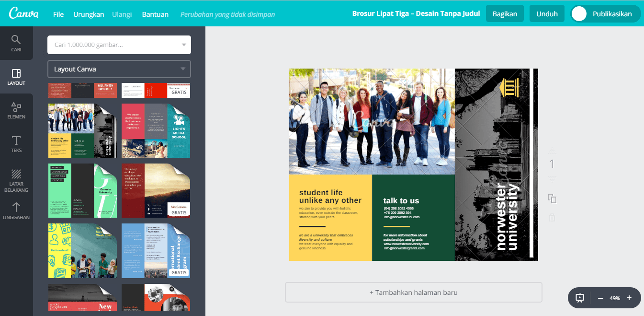Click the copy page icon
This screenshot has height=316, width=644.
click(x=552, y=199)
